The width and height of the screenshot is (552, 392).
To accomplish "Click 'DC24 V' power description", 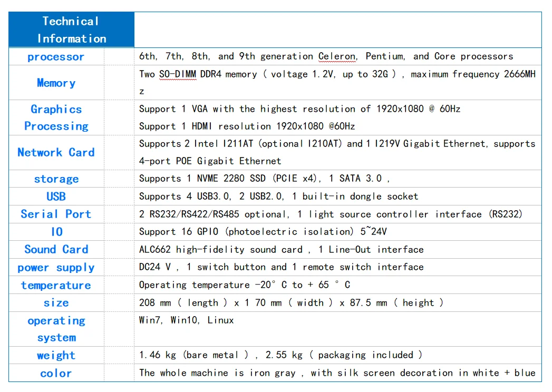I will [282, 267].
